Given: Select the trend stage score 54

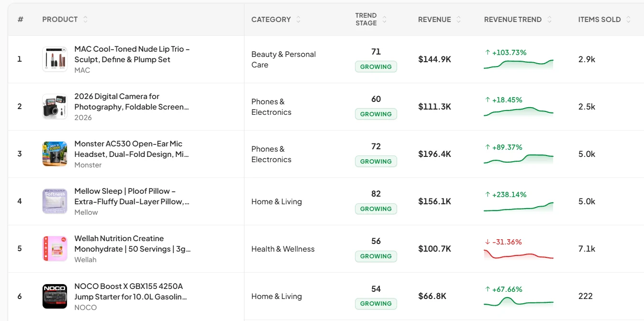Looking at the screenshot, I should point(376,288).
